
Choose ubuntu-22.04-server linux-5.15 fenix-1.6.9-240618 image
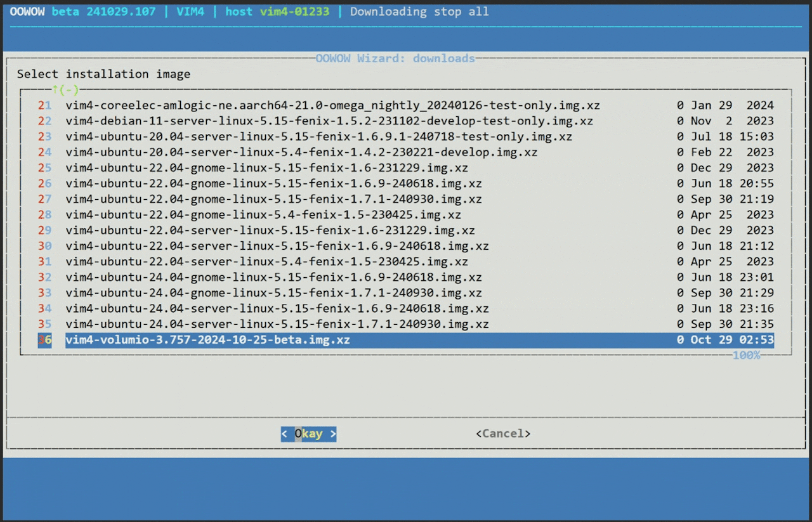tap(406, 246)
